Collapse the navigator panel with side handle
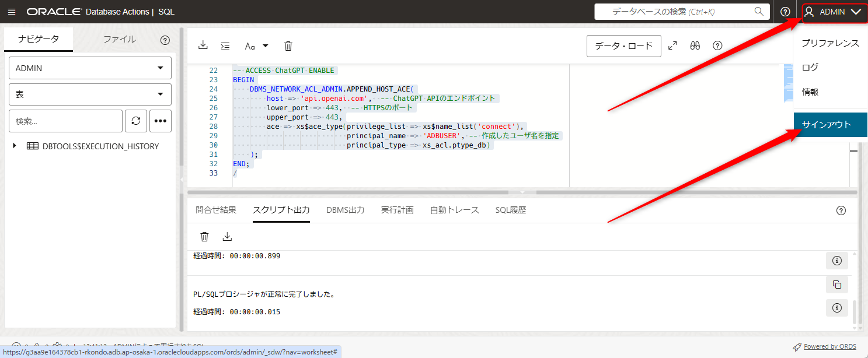Image resolution: width=868 pixels, height=358 pixels. click(181, 179)
